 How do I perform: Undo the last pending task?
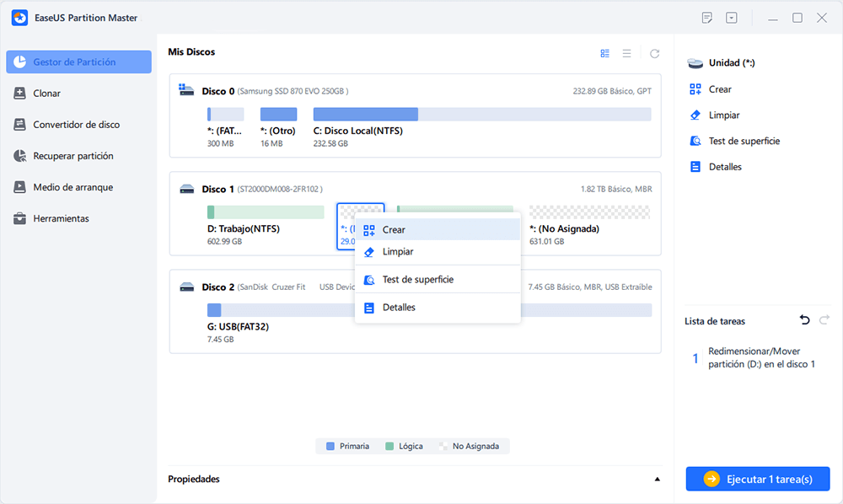coord(804,320)
